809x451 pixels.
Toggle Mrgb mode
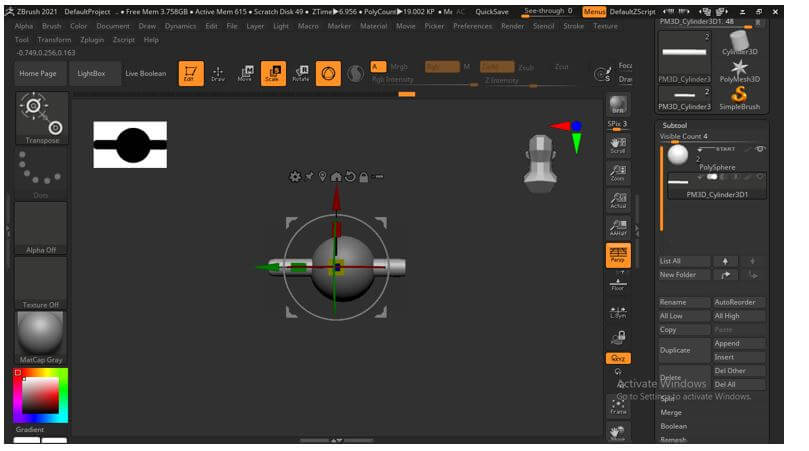pos(399,67)
